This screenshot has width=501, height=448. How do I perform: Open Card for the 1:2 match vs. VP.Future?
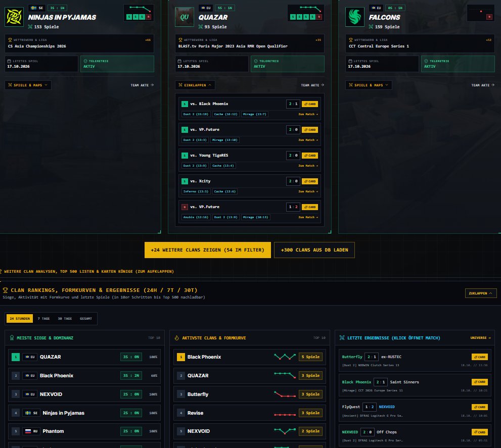[x=309, y=207]
